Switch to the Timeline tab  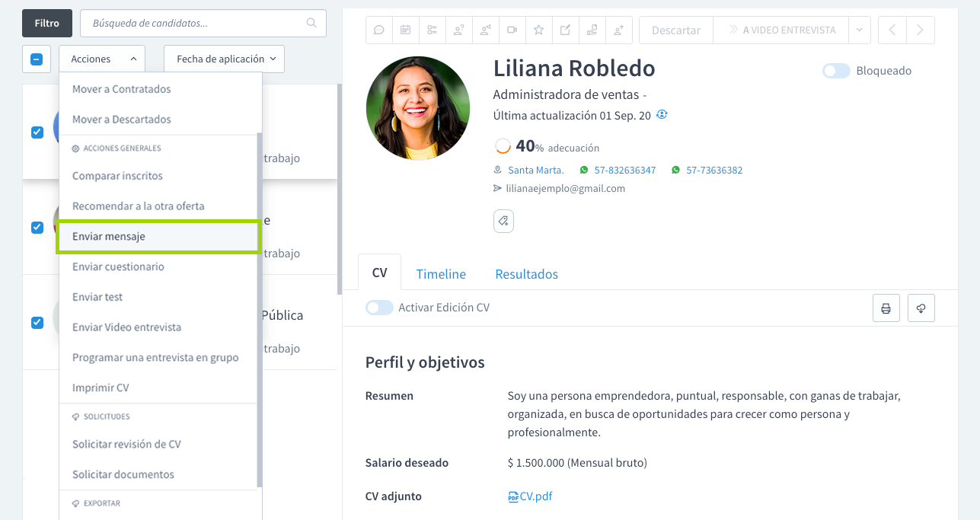click(x=441, y=273)
